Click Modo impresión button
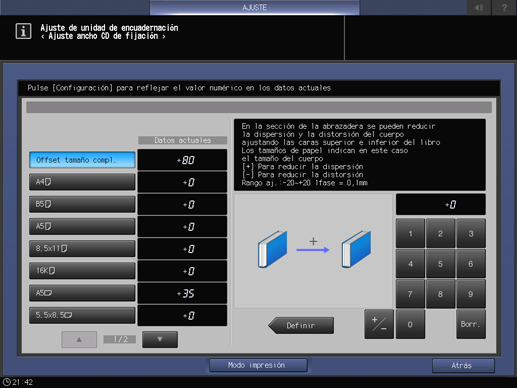Viewport: 517px width, 388px height. point(258,365)
